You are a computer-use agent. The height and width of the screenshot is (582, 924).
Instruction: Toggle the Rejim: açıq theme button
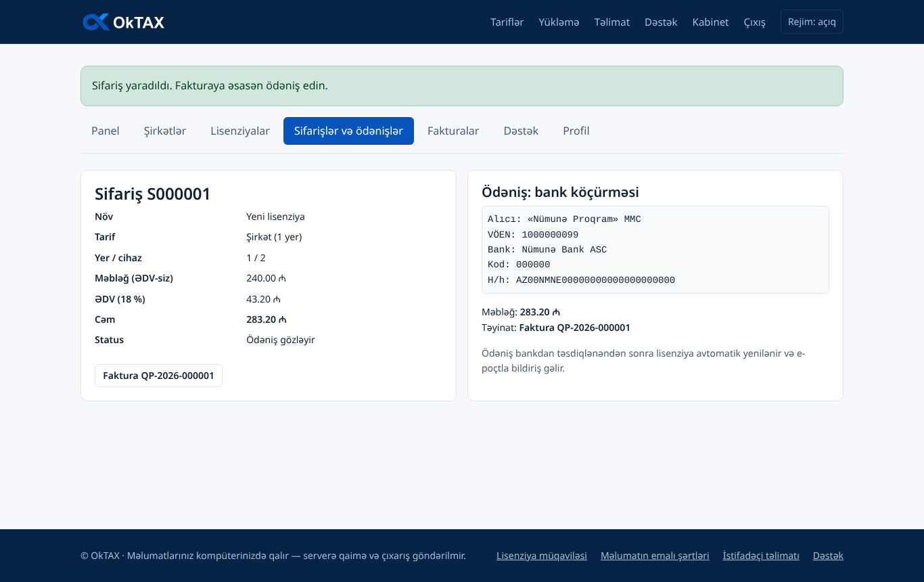coord(812,22)
